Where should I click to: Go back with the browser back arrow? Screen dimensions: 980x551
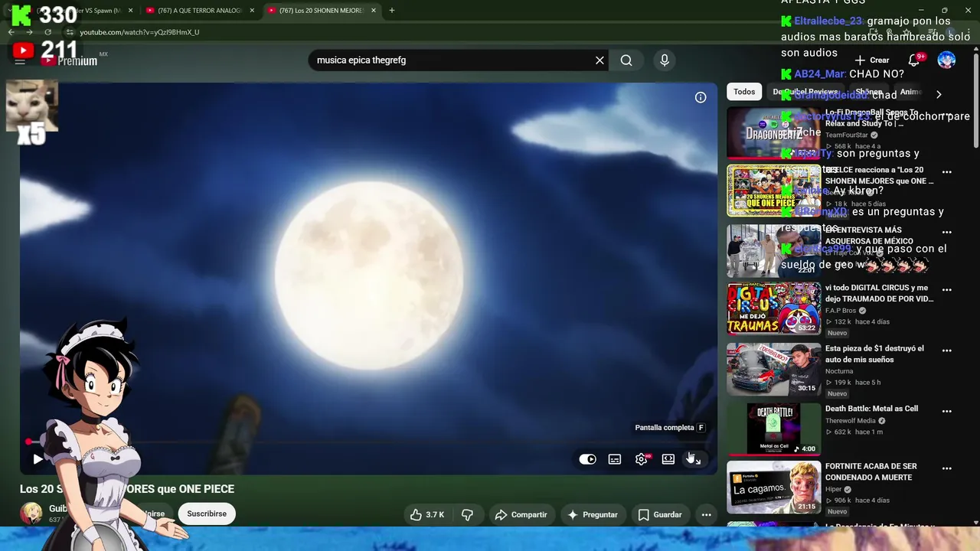click(11, 32)
